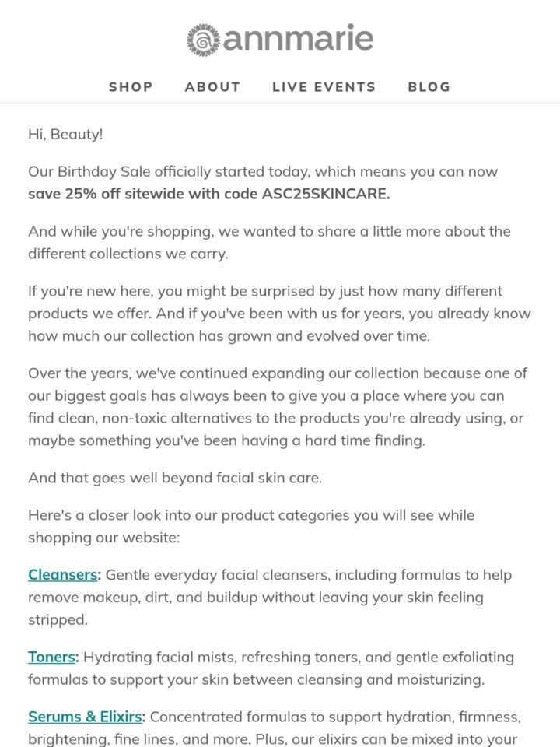Click the annmarie spiral sunburst logo icon
Screen dimensions: 560x747
(x=203, y=39)
